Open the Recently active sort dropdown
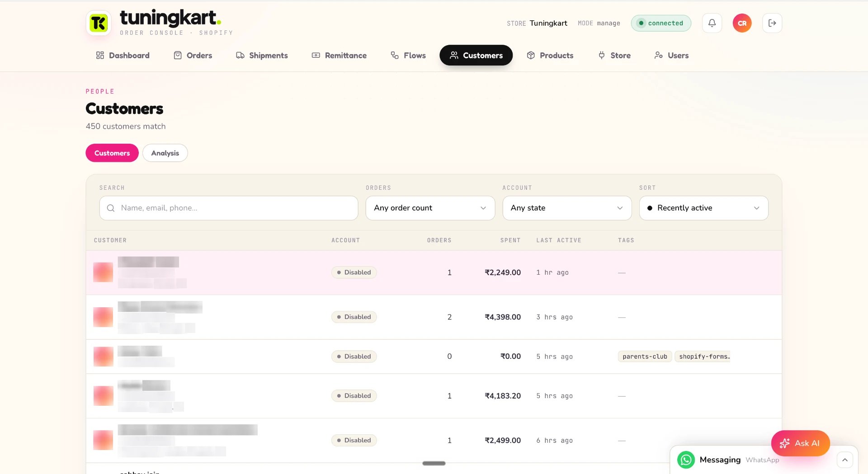 click(703, 208)
